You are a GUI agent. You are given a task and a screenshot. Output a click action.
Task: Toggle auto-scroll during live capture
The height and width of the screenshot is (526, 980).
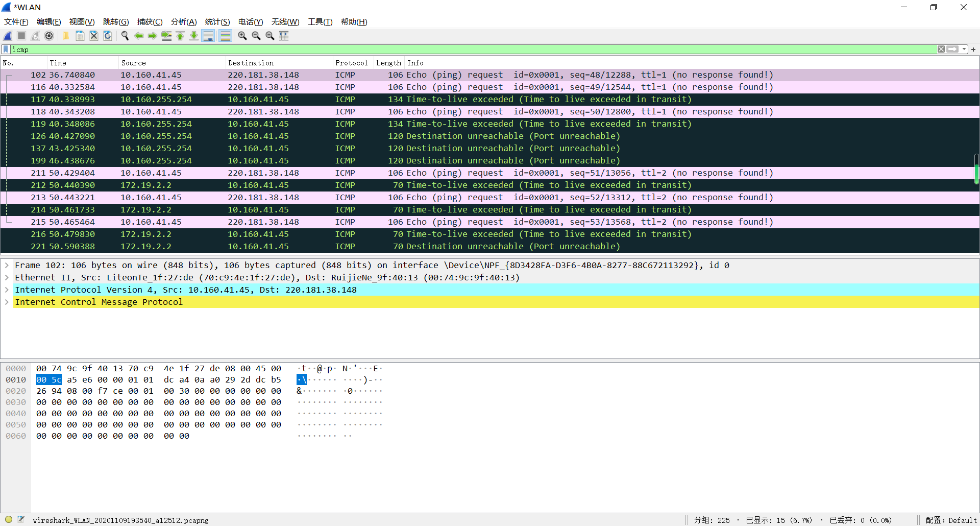pyautogui.click(x=208, y=36)
